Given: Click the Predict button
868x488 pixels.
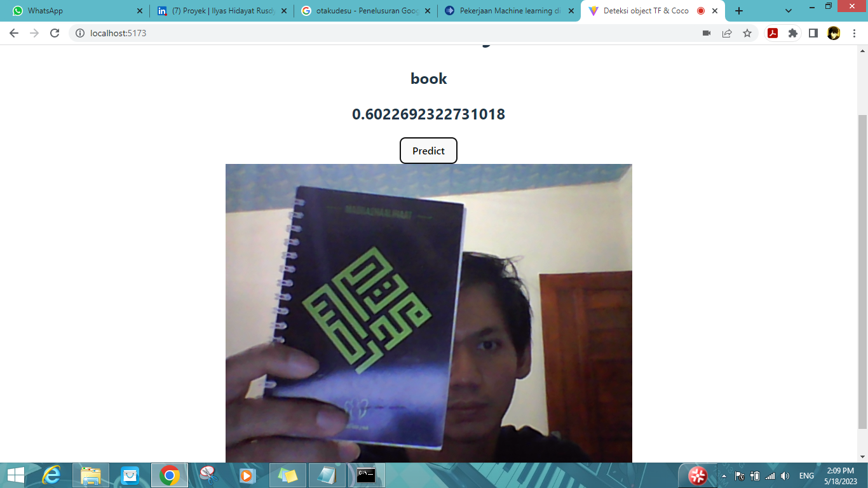Looking at the screenshot, I should (x=428, y=151).
